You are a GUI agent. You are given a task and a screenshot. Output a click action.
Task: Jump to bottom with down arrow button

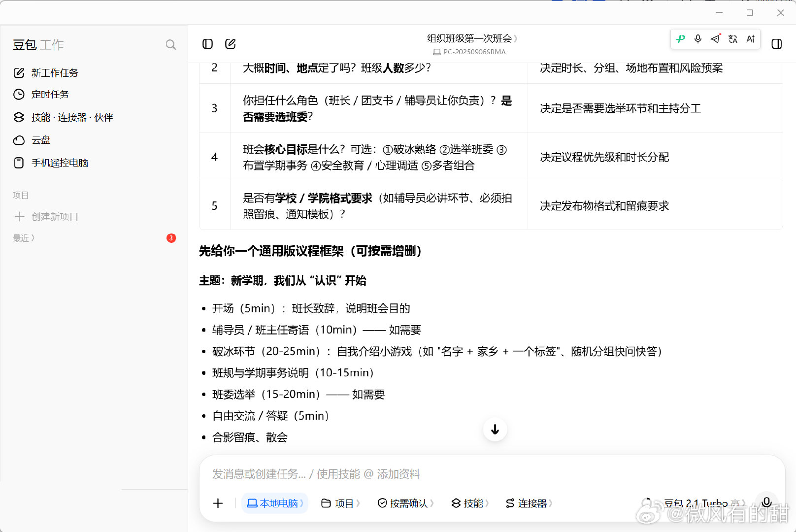(x=495, y=430)
